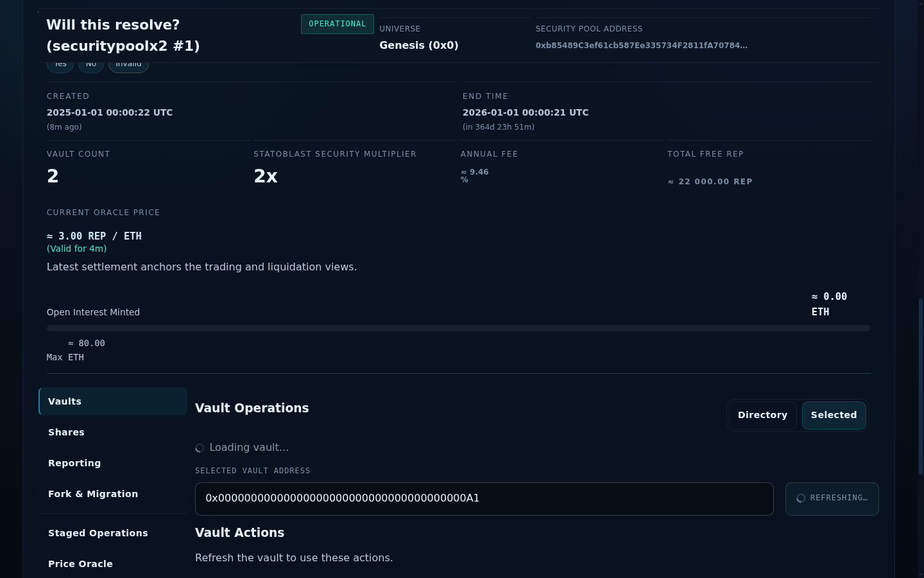
Task: Open the Shares sidebar section
Action: pos(113,432)
